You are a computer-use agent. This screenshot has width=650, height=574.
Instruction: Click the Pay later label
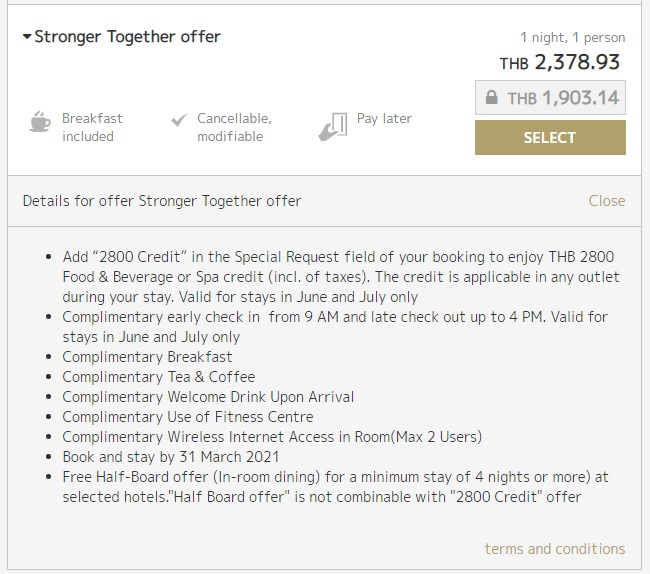click(x=384, y=118)
